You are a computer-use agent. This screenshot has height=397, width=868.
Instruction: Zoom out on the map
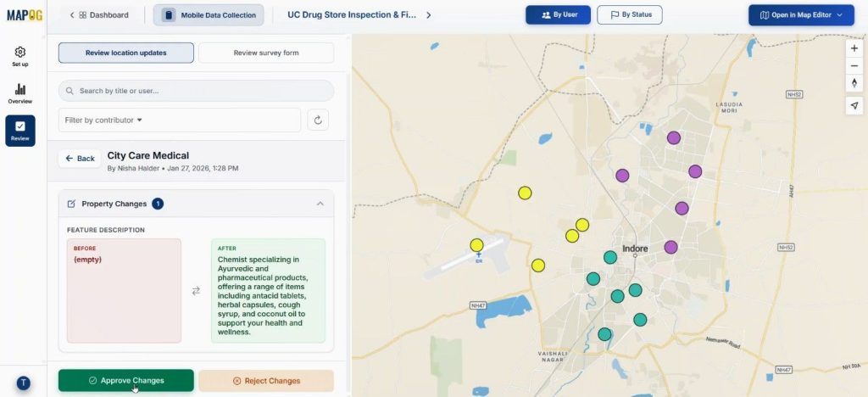(x=854, y=66)
